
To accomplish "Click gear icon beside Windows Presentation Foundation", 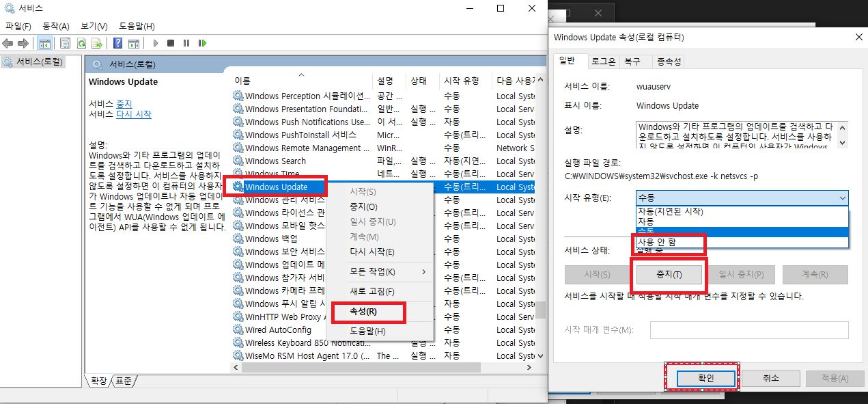I will coord(238,109).
